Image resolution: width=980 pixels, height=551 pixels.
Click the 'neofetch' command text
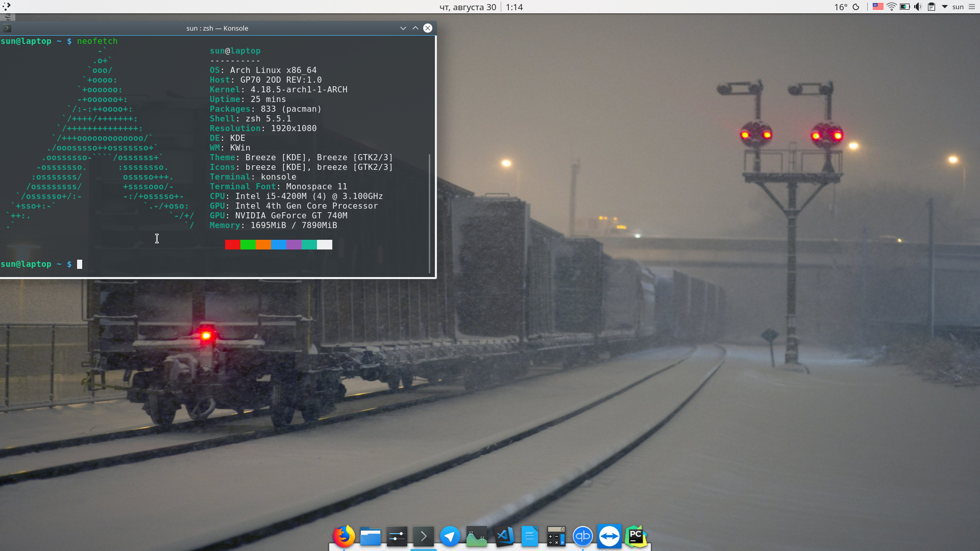[x=97, y=41]
